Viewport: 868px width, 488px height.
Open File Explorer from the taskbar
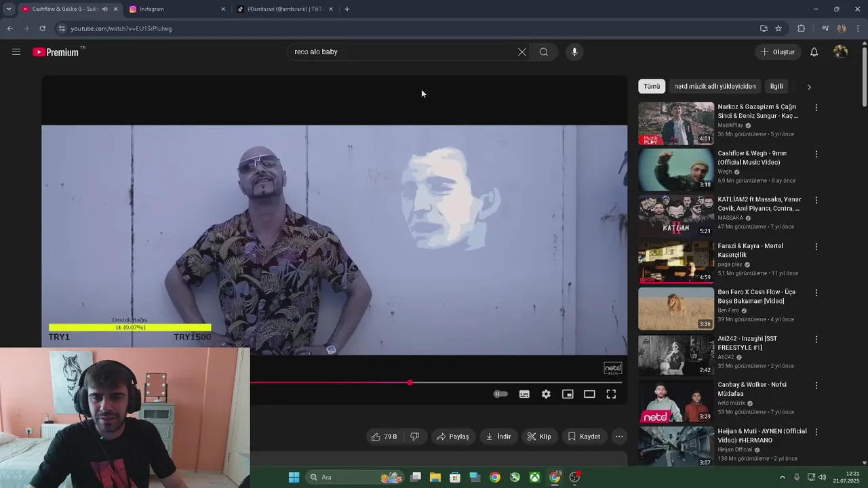tap(435, 477)
